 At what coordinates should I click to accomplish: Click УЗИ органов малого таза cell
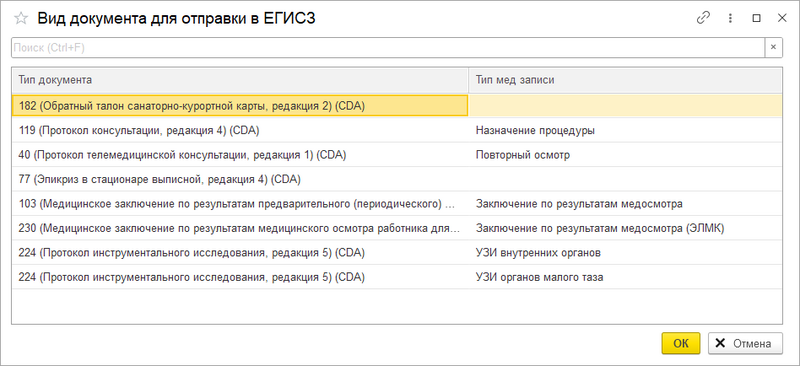point(625,277)
